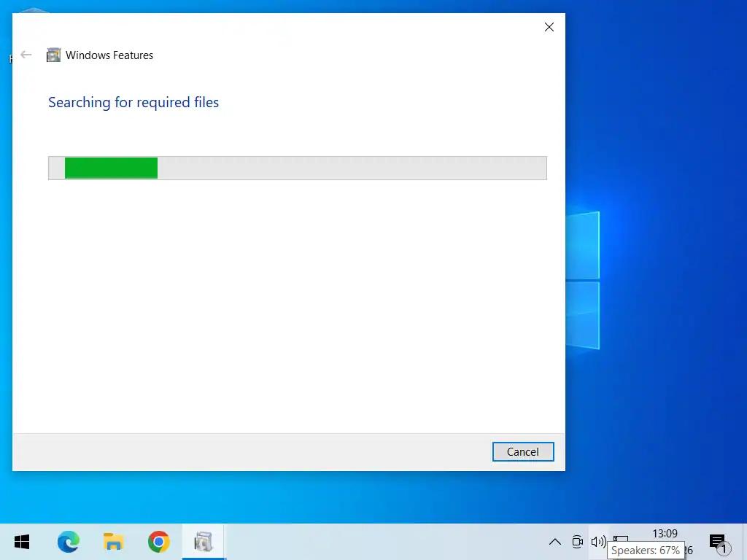
Task: Select the Windows Features icon on the taskbar
Action: coord(204,542)
